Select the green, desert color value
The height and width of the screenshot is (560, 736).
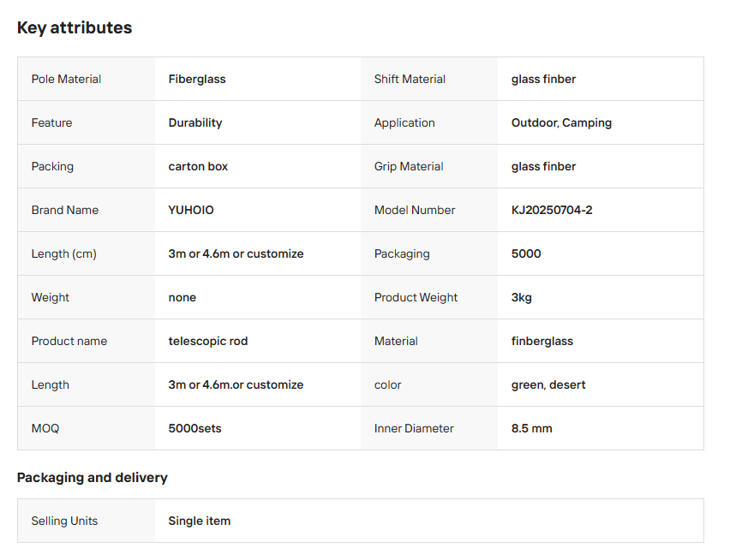(x=548, y=384)
